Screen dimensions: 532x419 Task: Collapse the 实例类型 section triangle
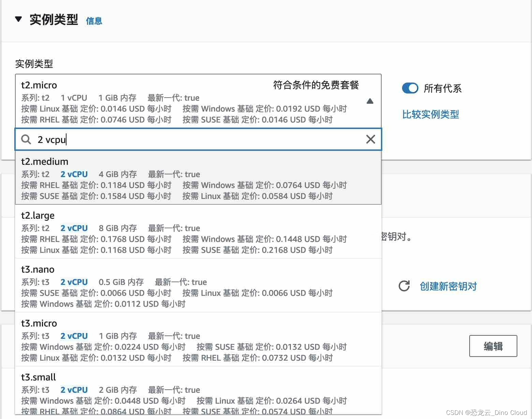(19, 19)
